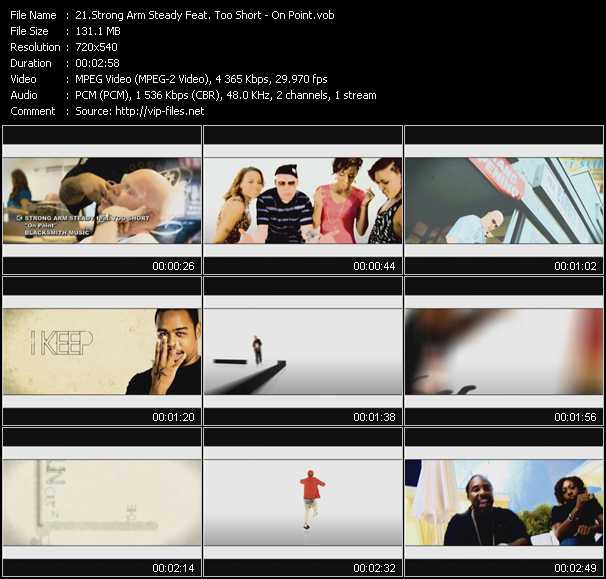Click the thumbnail above timestamp 00:01:02

(504, 200)
